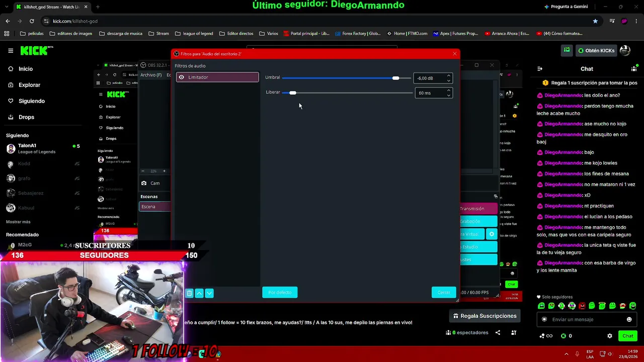Screen dimensions: 644x362
Task: Open the editores de imagen bookmark folder
Action: (x=71, y=34)
